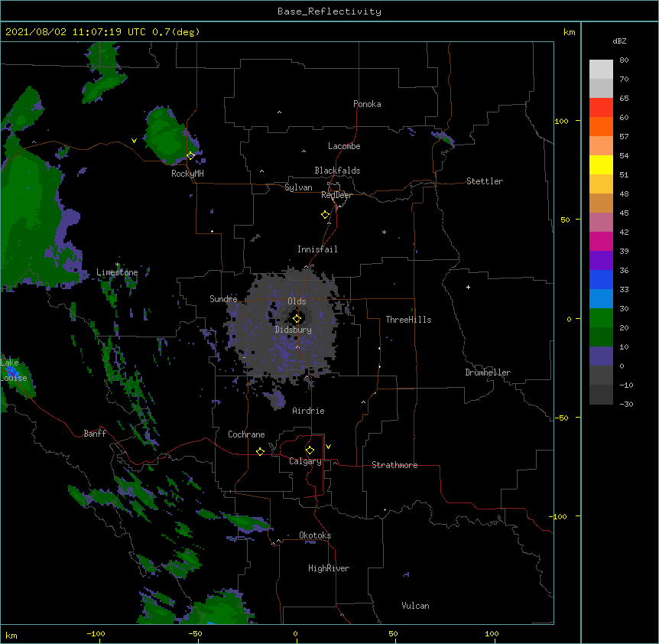
Task: Click the Calgary city label
Action: coord(305,461)
